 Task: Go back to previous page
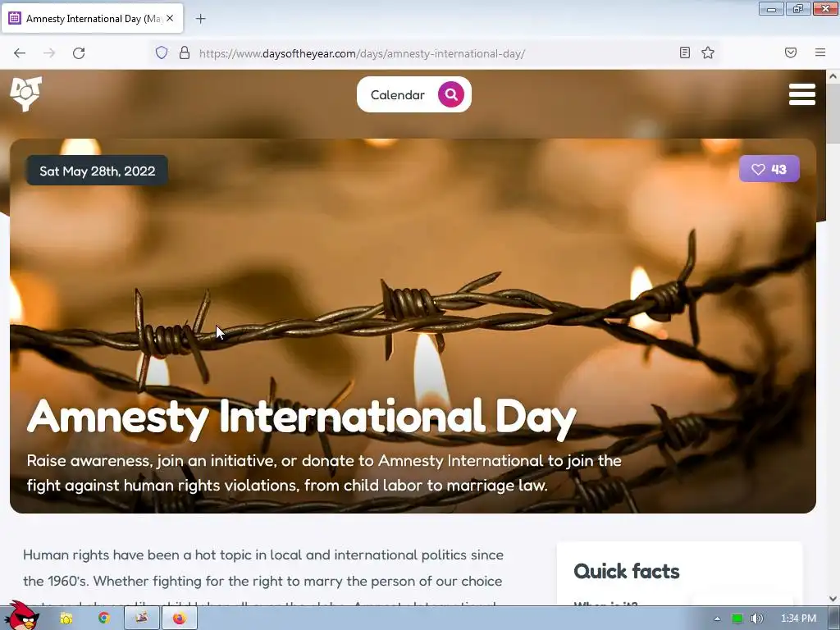20,52
